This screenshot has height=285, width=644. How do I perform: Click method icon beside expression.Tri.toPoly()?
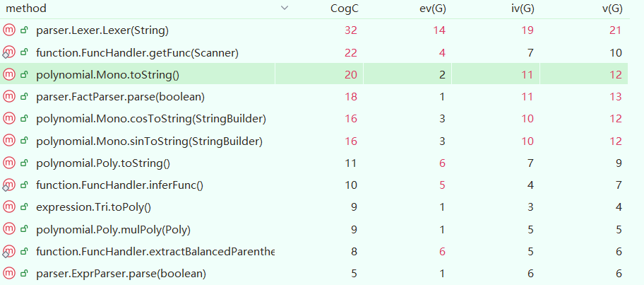tap(8, 207)
